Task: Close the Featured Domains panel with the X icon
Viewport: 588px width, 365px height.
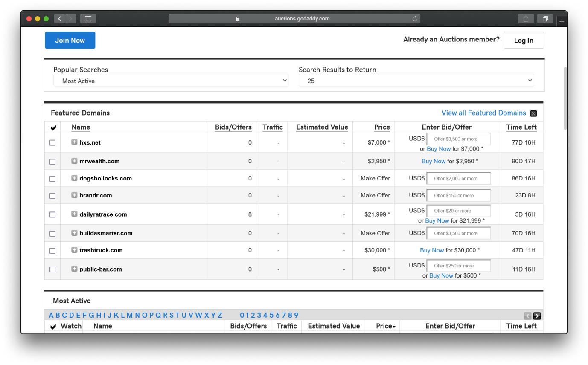Action: click(533, 113)
